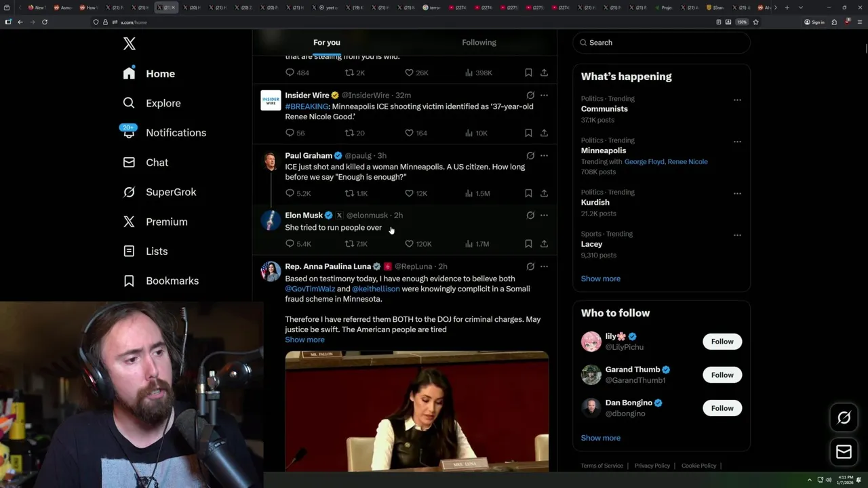Open Grok on Insider Wire post
The width and height of the screenshot is (868, 488).
(x=530, y=96)
